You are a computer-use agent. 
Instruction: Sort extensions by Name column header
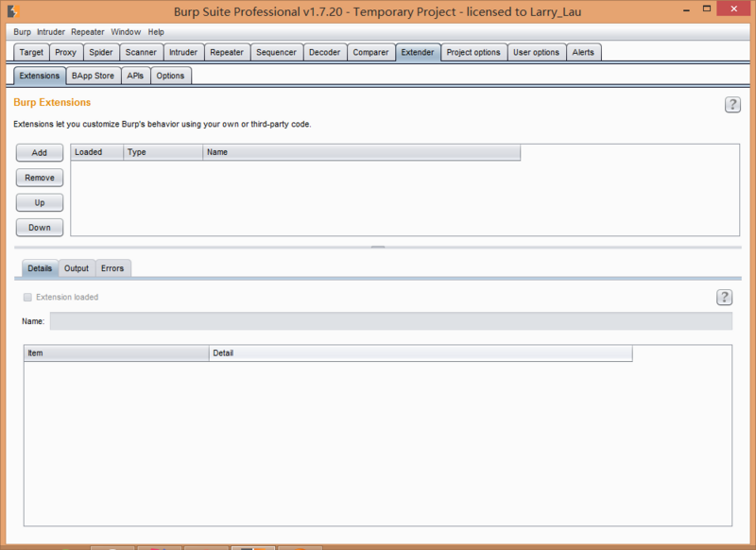tap(362, 152)
